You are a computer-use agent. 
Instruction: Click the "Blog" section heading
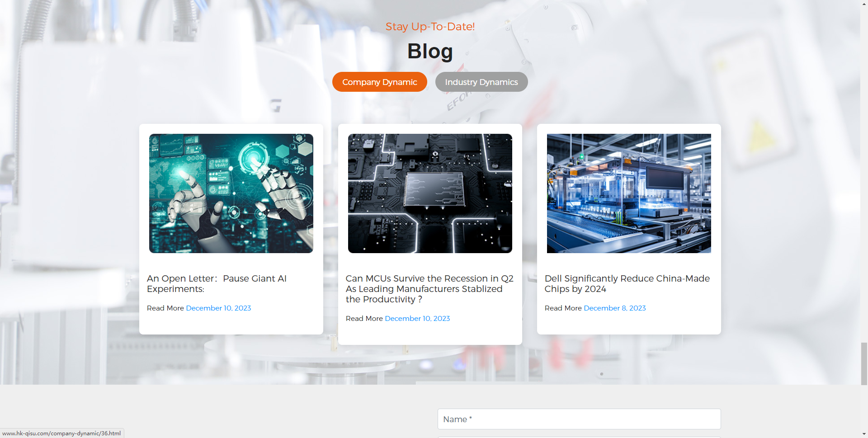point(430,51)
